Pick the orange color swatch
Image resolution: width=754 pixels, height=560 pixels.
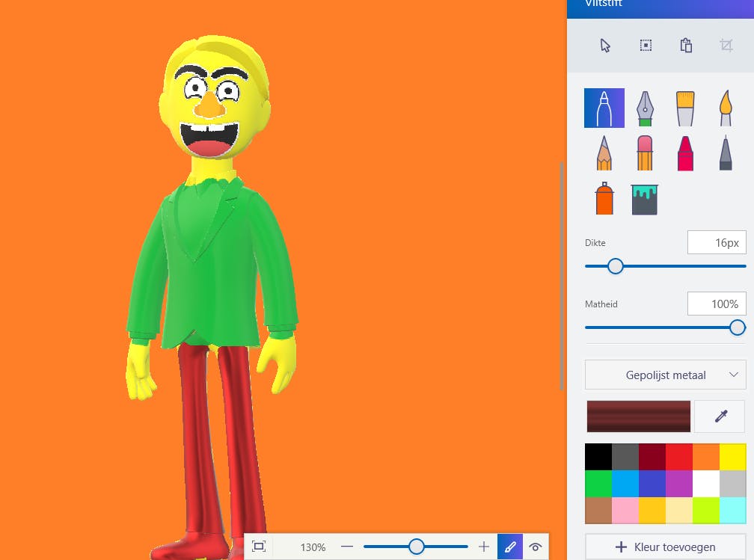pyautogui.click(x=706, y=457)
